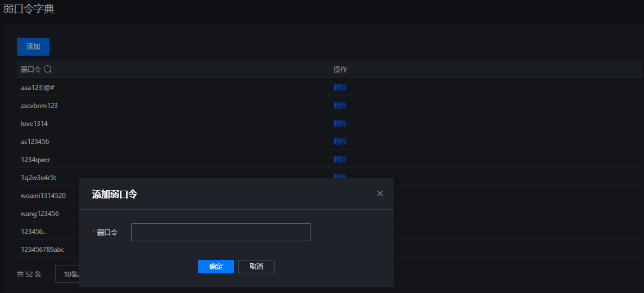Viewport: 644px width, 293px height.
Task: Delete the love1314 entry
Action: coord(340,123)
